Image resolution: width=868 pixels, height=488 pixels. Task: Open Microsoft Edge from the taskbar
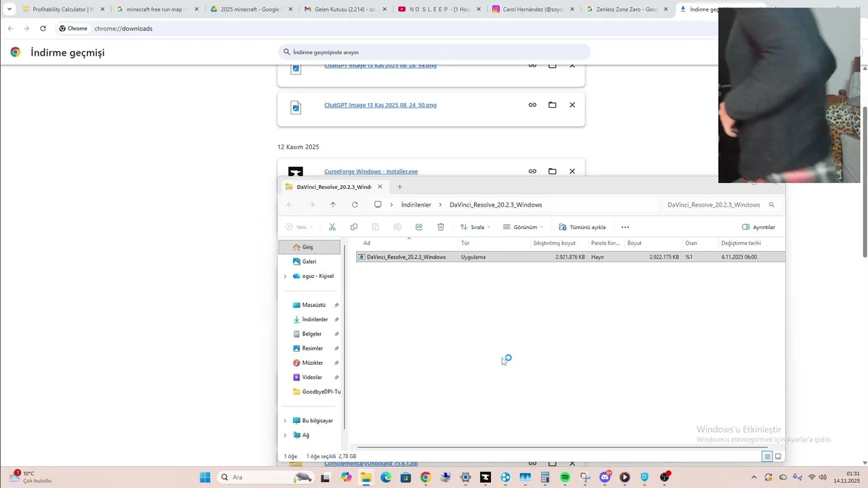pos(386,477)
